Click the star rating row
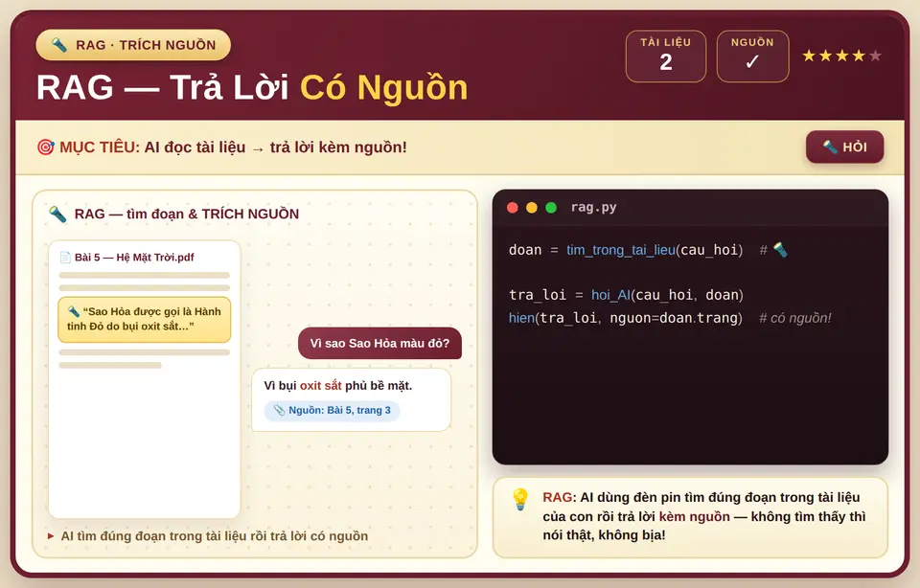This screenshot has height=588, width=920. [x=842, y=56]
